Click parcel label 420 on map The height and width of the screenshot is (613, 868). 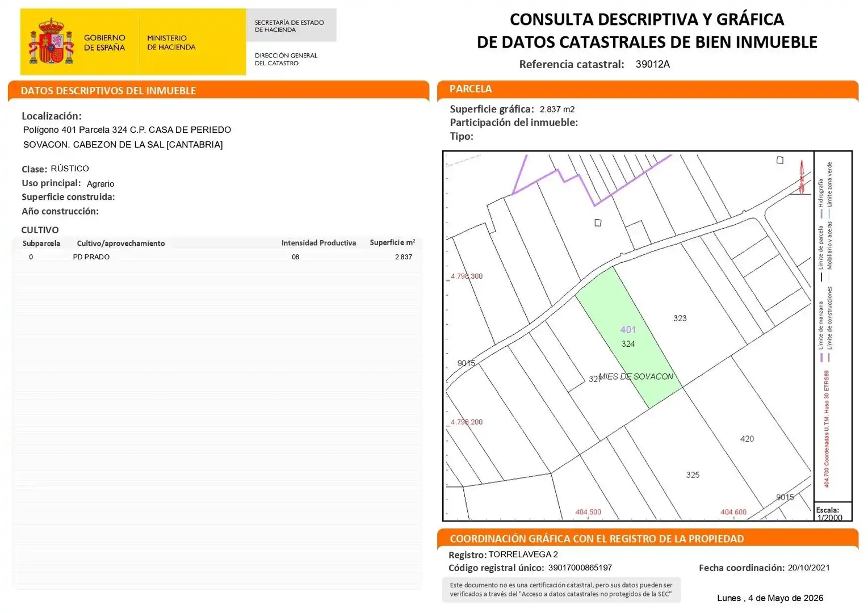click(x=747, y=439)
